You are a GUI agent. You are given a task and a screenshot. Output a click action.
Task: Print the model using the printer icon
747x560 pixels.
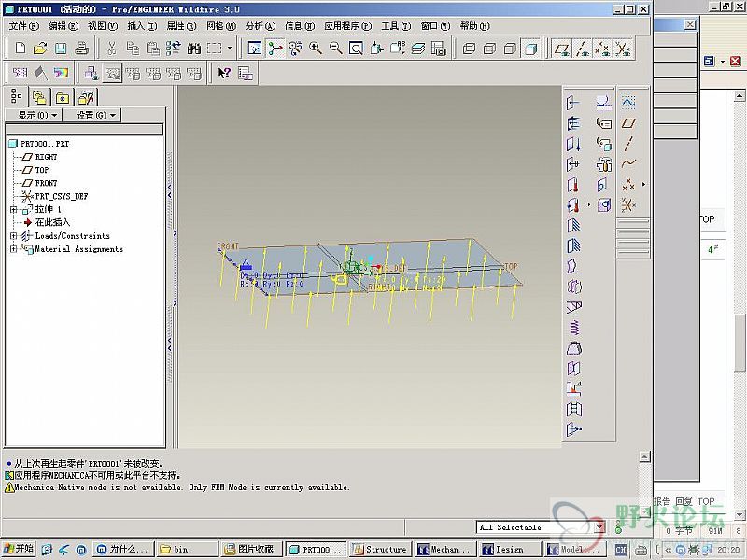point(82,49)
